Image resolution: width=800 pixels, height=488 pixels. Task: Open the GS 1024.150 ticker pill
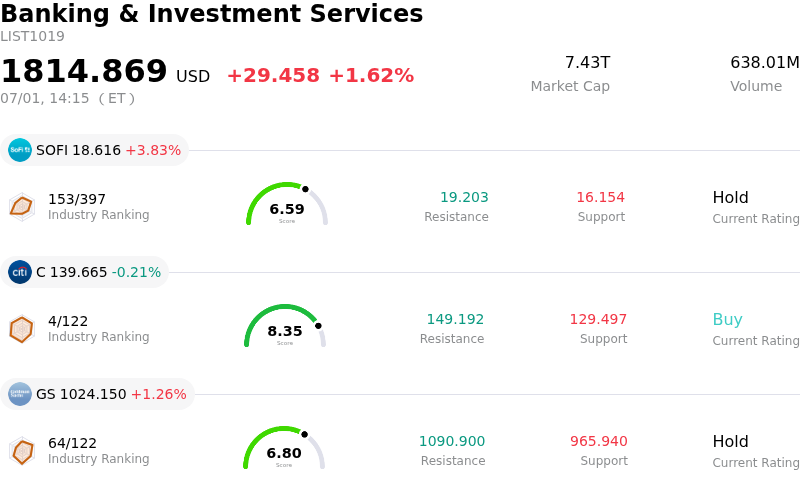[x=97, y=394]
